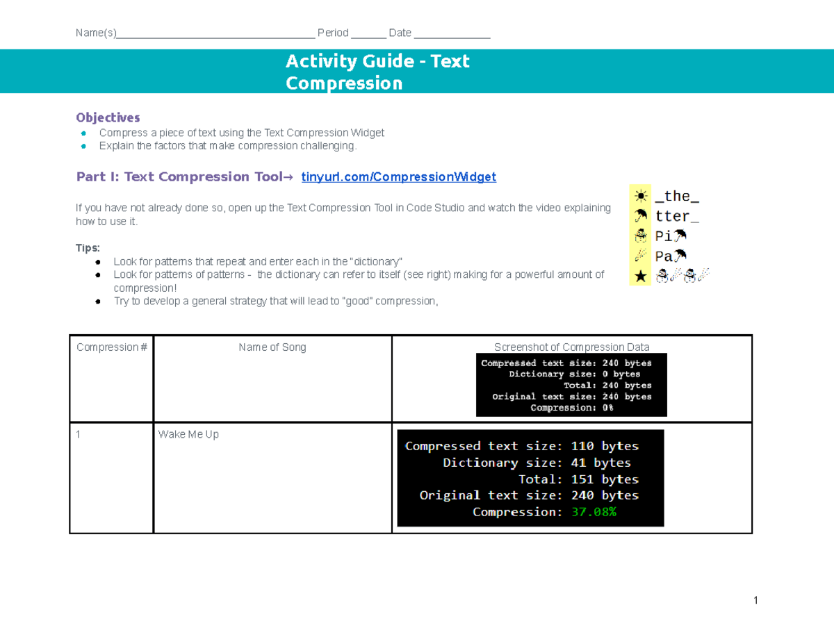Click the comet symbol in yellow column
Viewport: 834px width, 644px height.
coord(640,256)
